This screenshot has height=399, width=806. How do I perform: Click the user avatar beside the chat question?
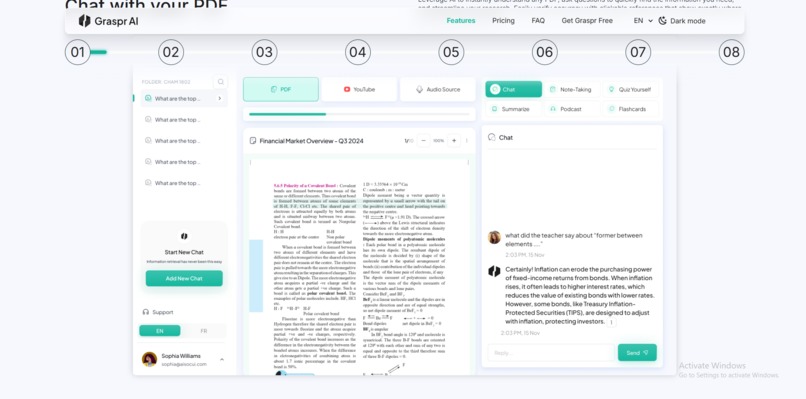(x=494, y=238)
